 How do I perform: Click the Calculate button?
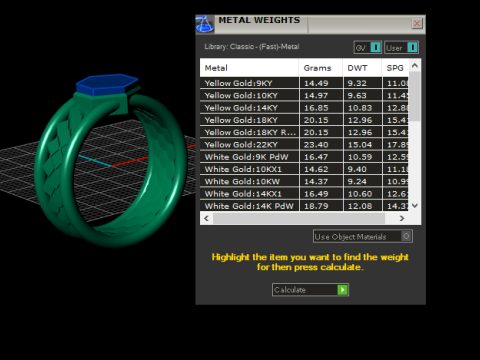310,290
